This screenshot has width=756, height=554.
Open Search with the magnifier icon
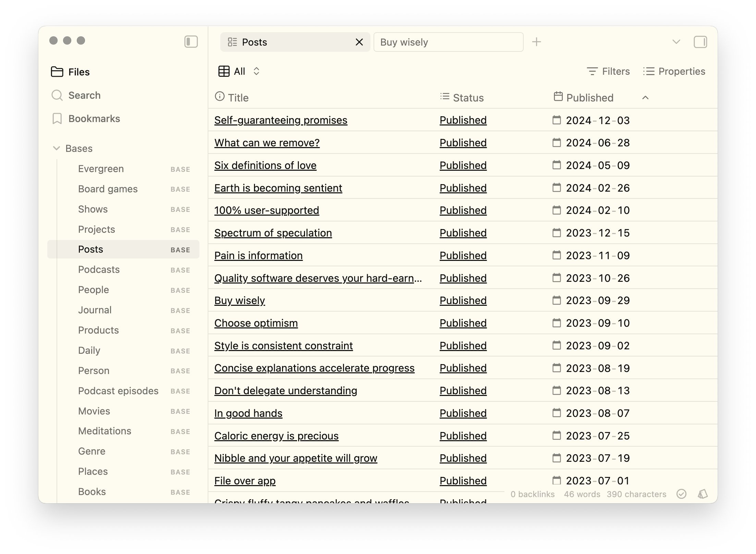click(x=57, y=95)
